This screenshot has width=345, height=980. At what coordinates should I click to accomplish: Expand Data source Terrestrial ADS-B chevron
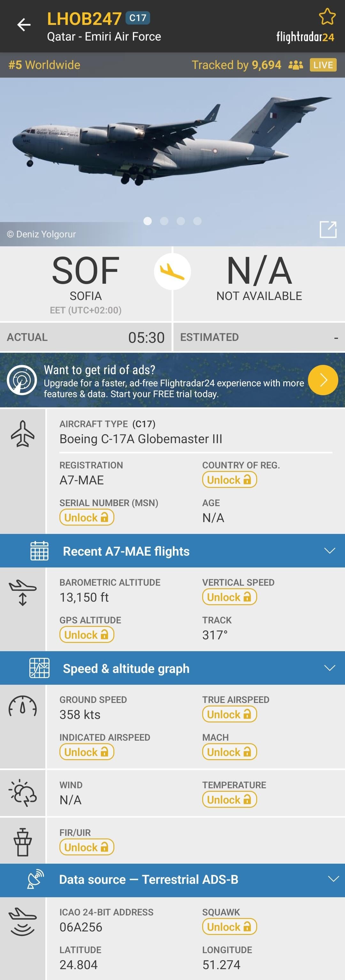(x=333, y=879)
